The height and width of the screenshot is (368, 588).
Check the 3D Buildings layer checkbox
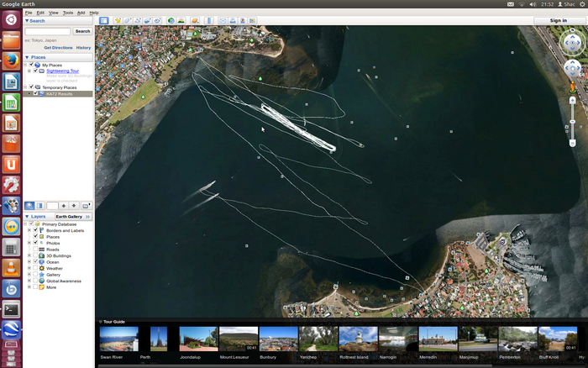point(35,255)
